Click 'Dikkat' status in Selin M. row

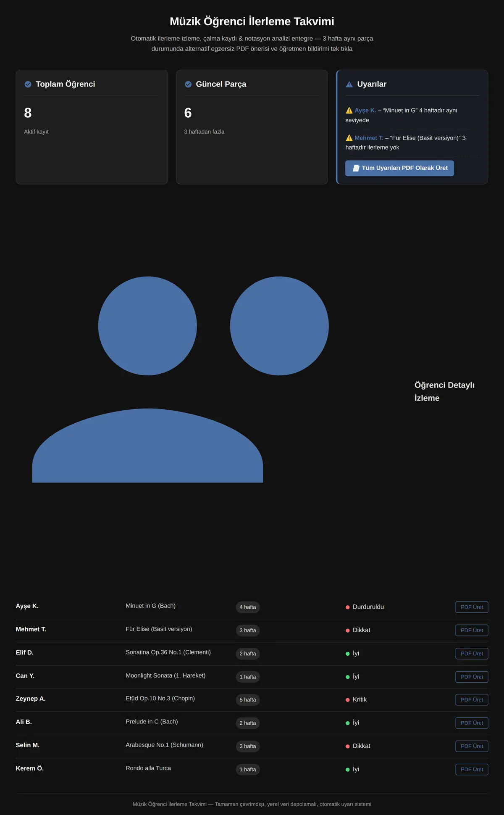pos(362,746)
